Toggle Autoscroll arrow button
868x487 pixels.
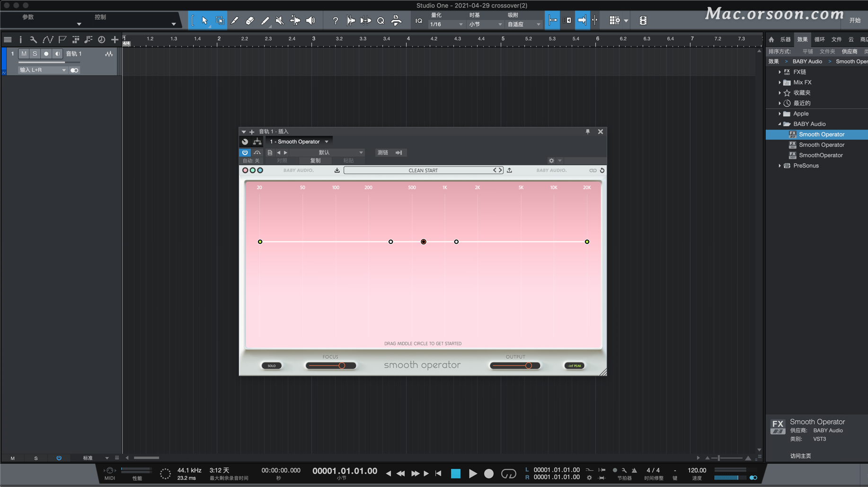(582, 20)
